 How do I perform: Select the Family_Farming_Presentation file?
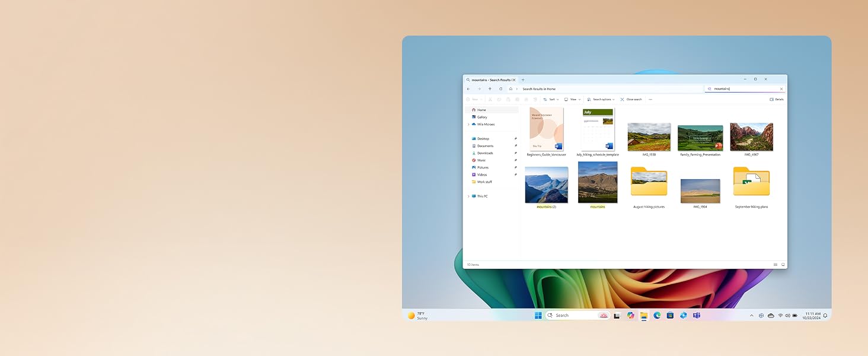(x=700, y=141)
